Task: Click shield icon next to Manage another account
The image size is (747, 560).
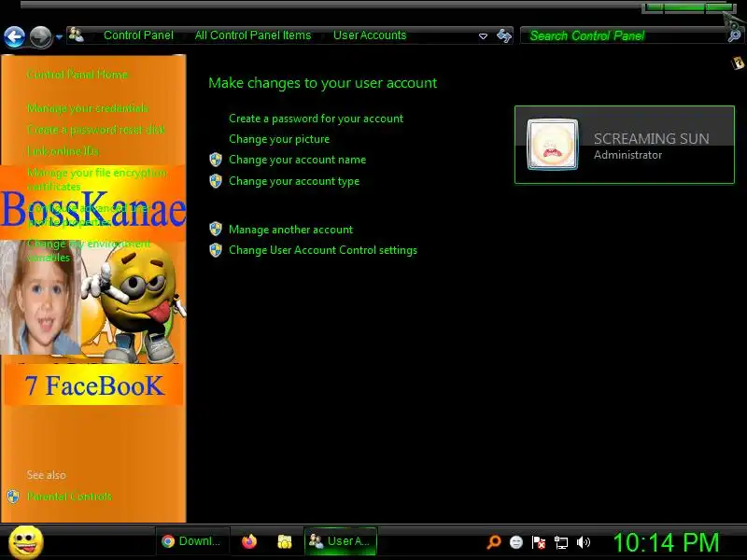Action: click(216, 229)
